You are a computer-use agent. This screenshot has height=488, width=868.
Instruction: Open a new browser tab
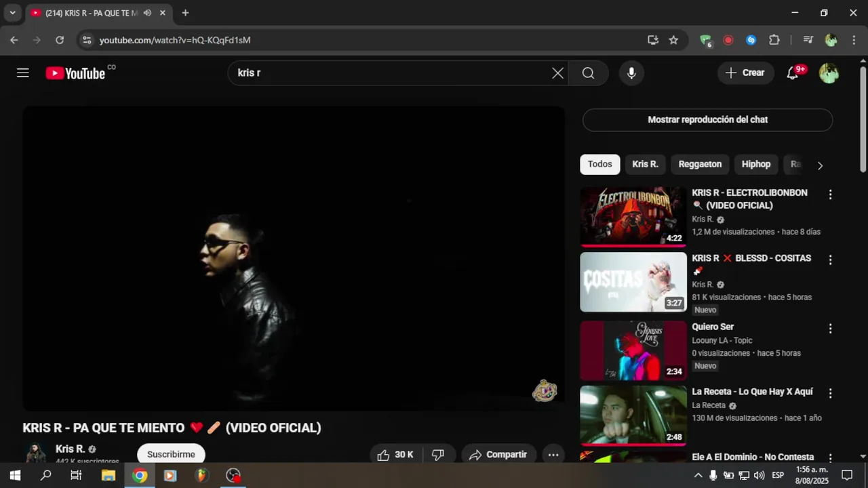point(185,13)
